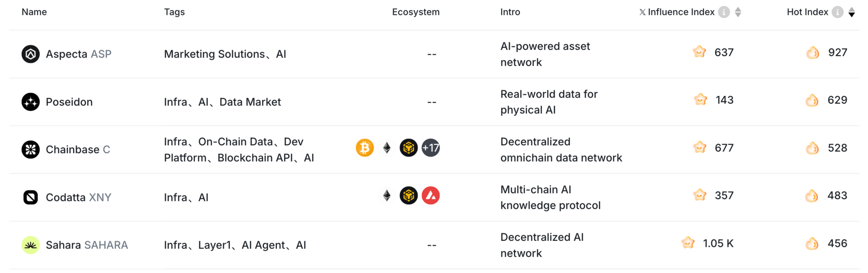Open the Aspecta ASP project link
The width and height of the screenshot is (868, 273).
79,54
